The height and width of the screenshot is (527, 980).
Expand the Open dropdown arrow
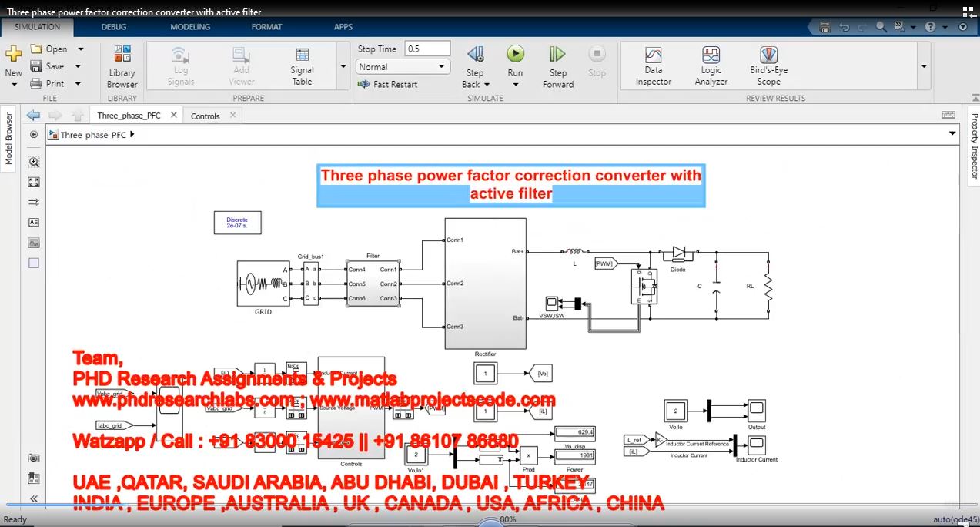point(80,49)
